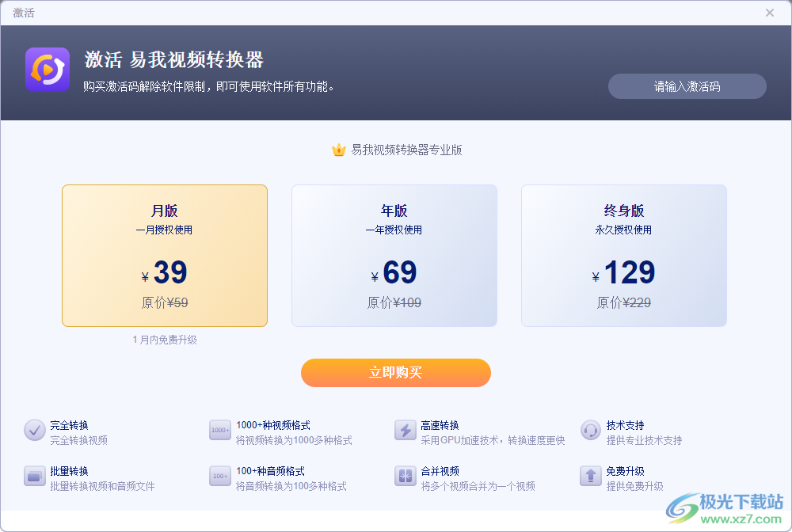The width and height of the screenshot is (792, 532).
Task: Click the 提供专业技术支持 description
Action: point(644,440)
